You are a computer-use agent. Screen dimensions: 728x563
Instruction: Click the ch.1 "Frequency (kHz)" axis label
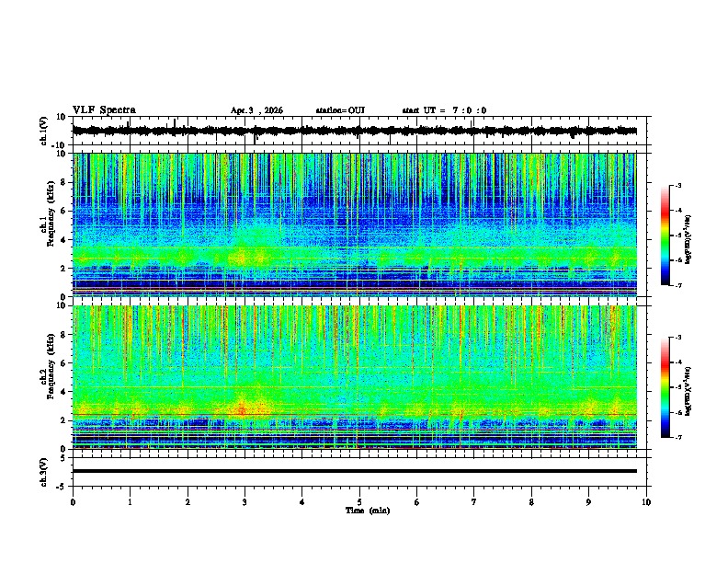tap(51, 213)
